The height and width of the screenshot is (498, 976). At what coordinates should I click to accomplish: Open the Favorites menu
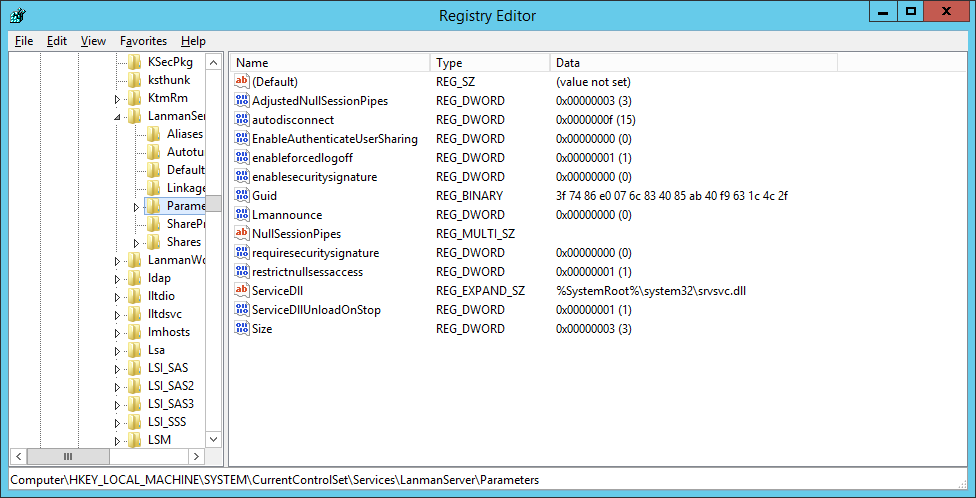coord(143,41)
